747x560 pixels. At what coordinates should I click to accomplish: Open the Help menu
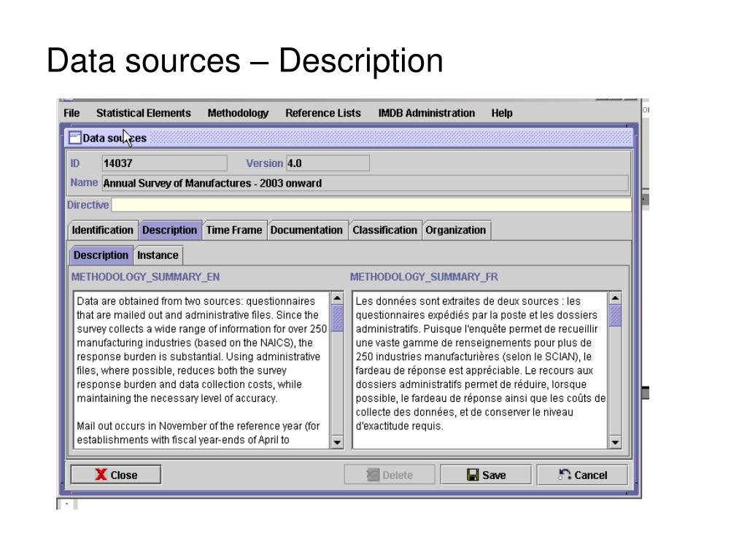(502, 113)
